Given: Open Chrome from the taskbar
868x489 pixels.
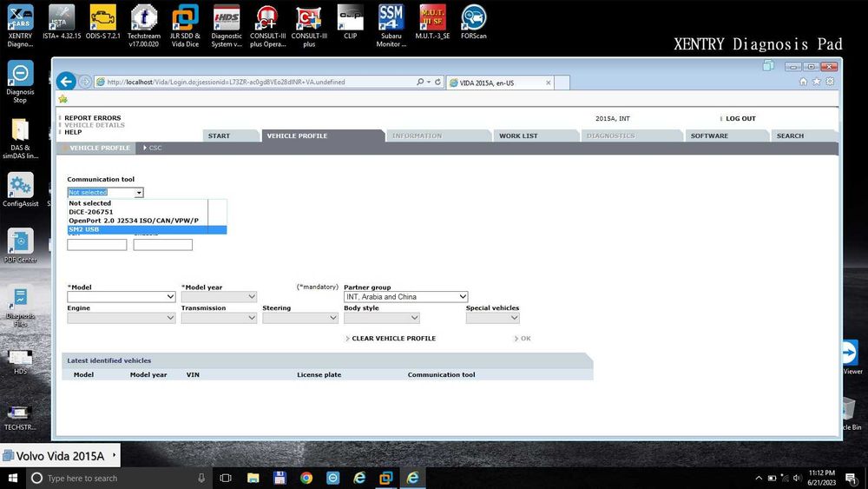Looking at the screenshot, I should [x=306, y=478].
